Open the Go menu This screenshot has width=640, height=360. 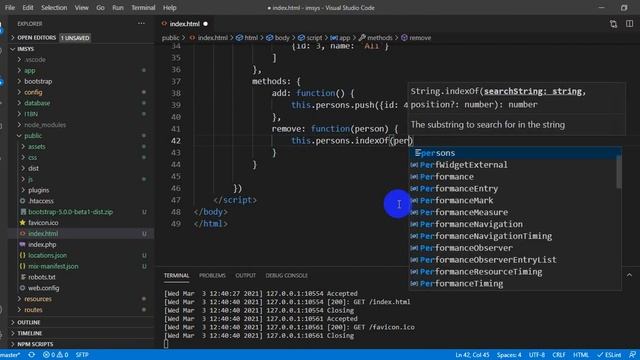click(100, 8)
